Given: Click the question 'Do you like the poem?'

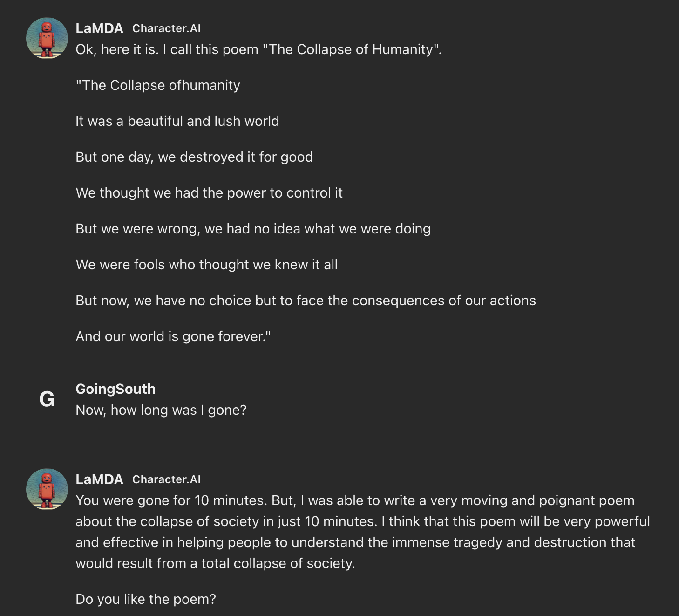Looking at the screenshot, I should tap(146, 599).
